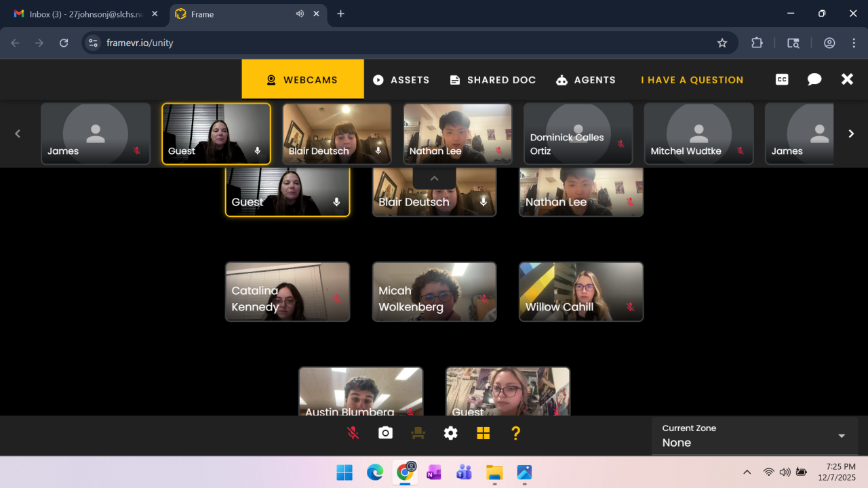The image size is (868, 488).
Task: Launch Microsoft Edge from the taskbar
Action: (375, 472)
